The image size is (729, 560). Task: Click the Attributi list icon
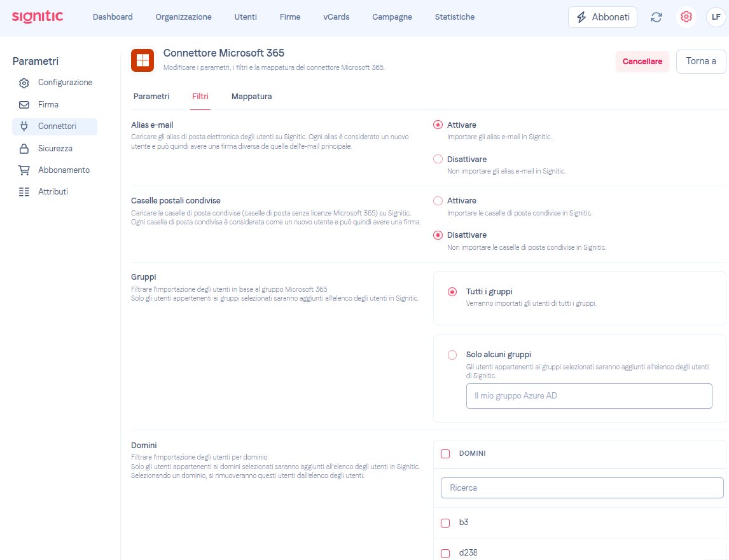tap(24, 191)
